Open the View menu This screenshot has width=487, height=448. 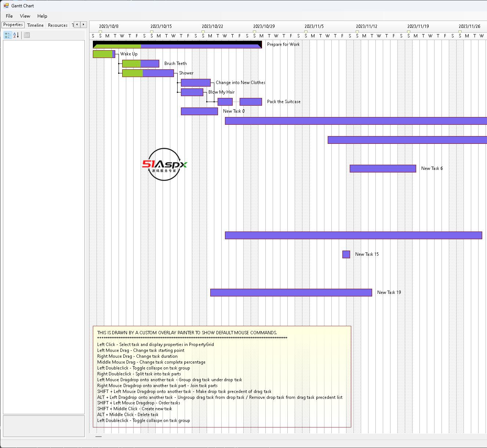point(25,16)
